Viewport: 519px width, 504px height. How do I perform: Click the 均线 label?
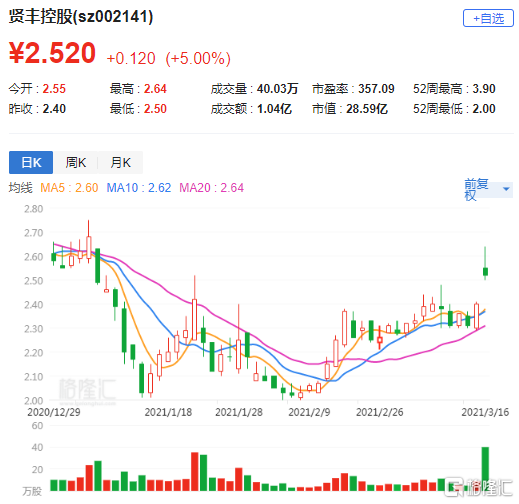coord(21,188)
